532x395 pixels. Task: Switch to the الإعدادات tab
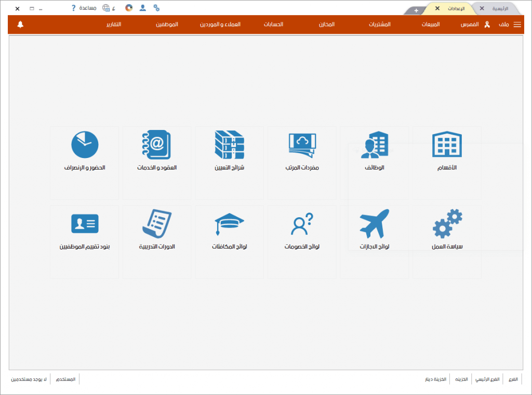coord(456,8)
